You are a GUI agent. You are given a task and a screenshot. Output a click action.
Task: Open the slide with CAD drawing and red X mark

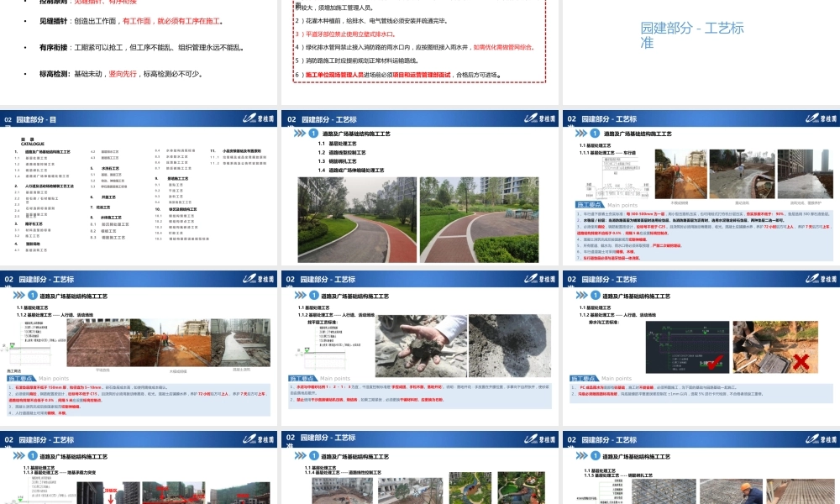701,348
